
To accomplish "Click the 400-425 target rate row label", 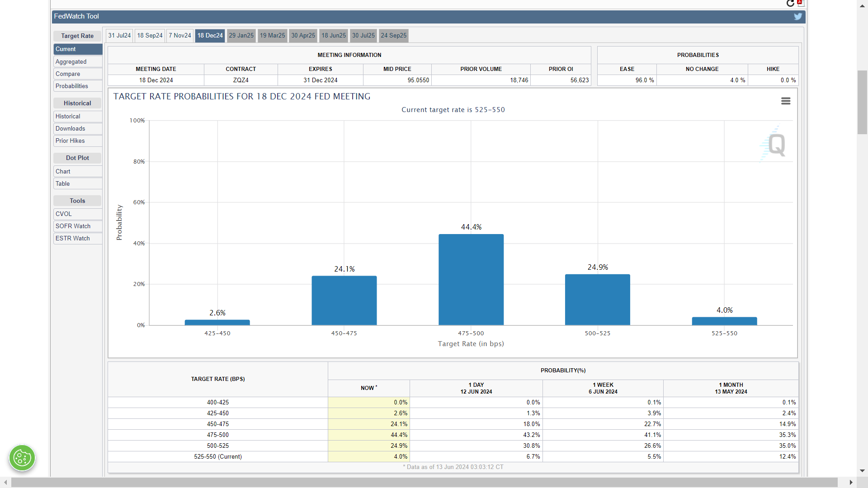I will 218,403.
